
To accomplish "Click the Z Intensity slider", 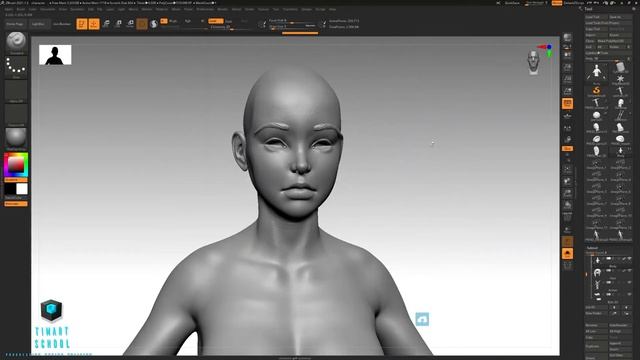I will click(229, 27).
